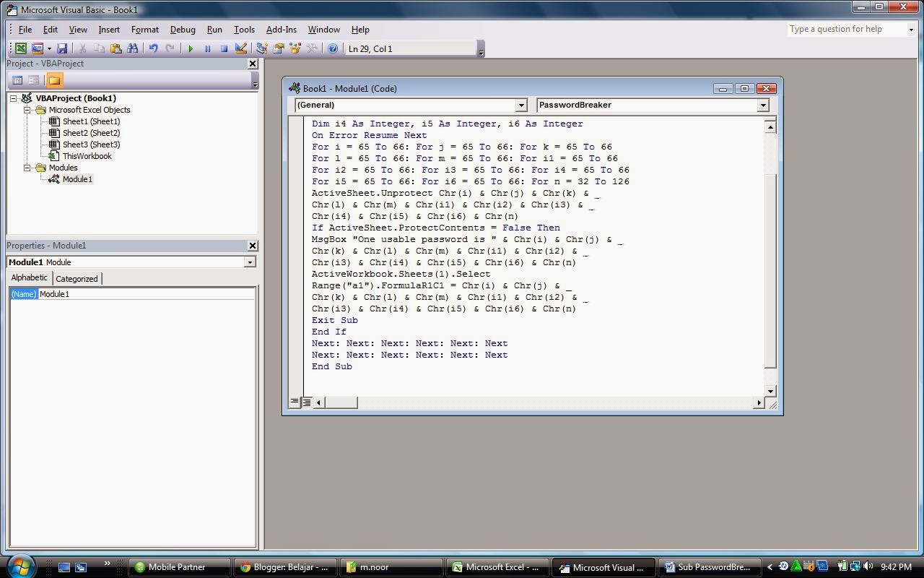This screenshot has height=578, width=924.
Task: Open the Properties Window toolbar icon
Action: (x=278, y=48)
